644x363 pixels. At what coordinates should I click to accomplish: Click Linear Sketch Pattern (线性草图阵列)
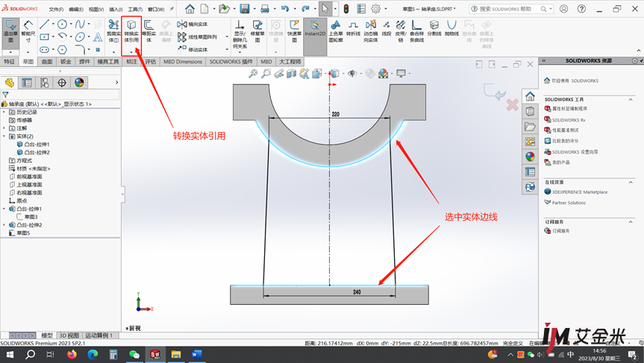pyautogui.click(x=198, y=37)
